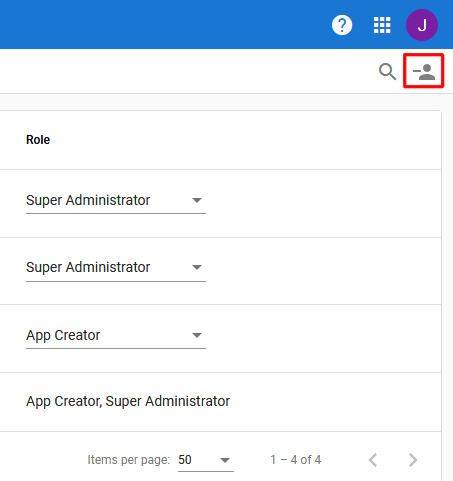Open first Super Administrator role dropdown
The height and width of the screenshot is (481, 453).
(x=116, y=201)
